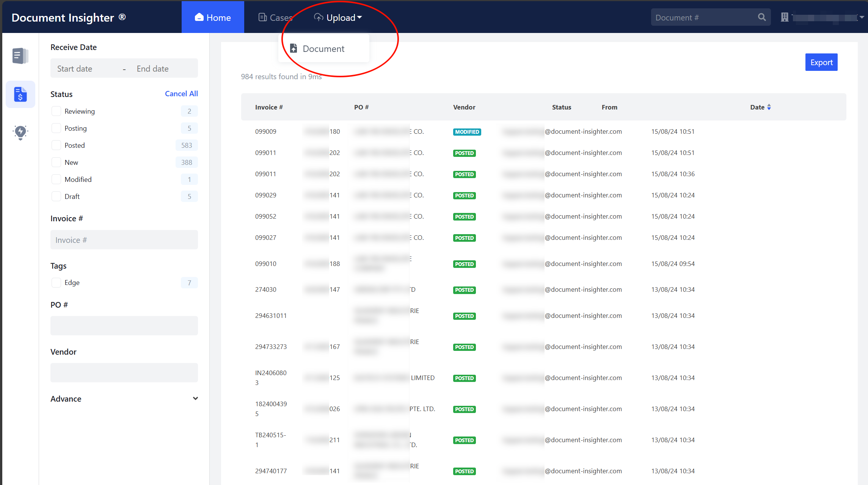The height and width of the screenshot is (485, 868).
Task: Click the Cancel All link
Action: pyautogui.click(x=181, y=94)
